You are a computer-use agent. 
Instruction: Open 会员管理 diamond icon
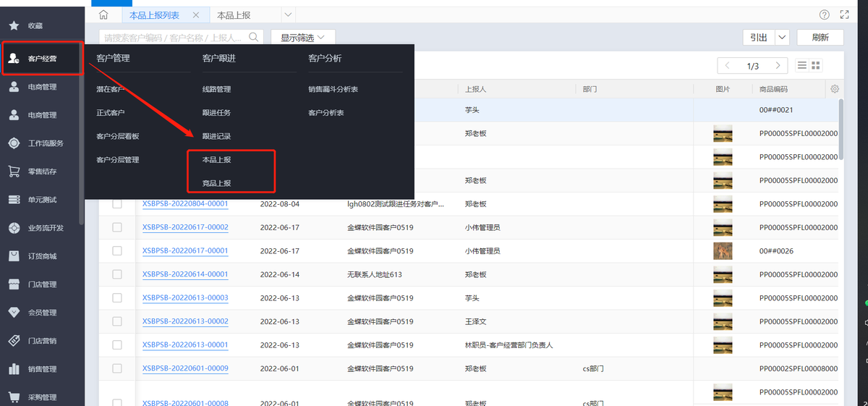tap(14, 313)
